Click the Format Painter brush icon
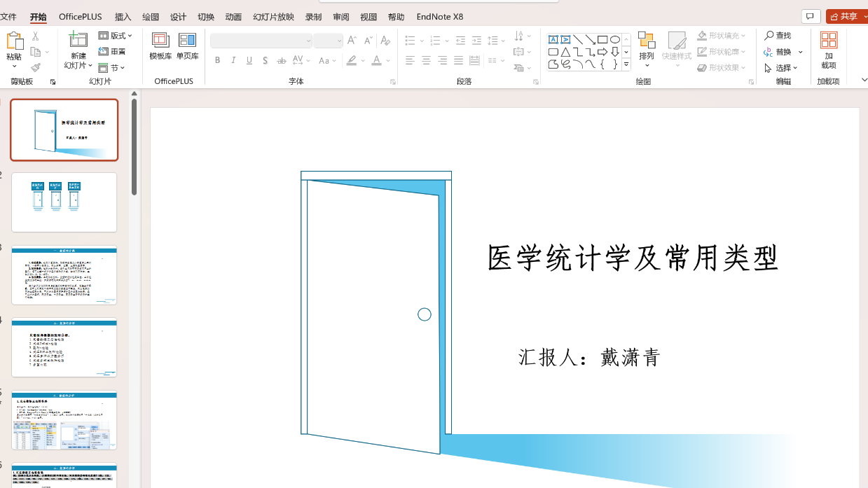The image size is (868, 488). pyautogui.click(x=35, y=68)
